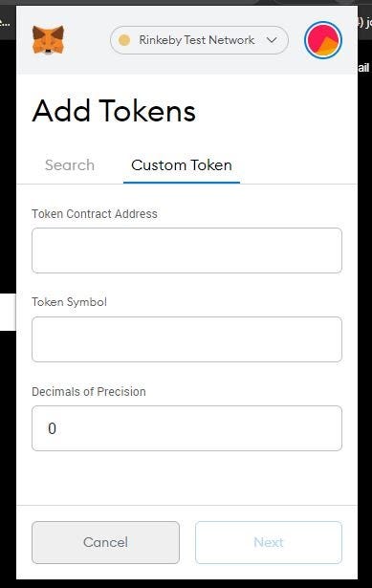372x588 pixels.
Task: Click the Token Contract Address label
Action: click(x=95, y=214)
